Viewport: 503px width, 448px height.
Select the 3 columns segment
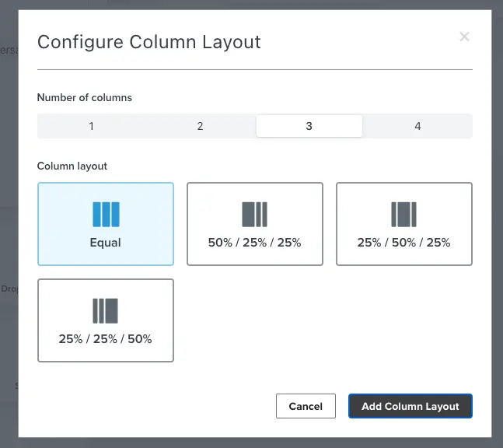tap(309, 126)
